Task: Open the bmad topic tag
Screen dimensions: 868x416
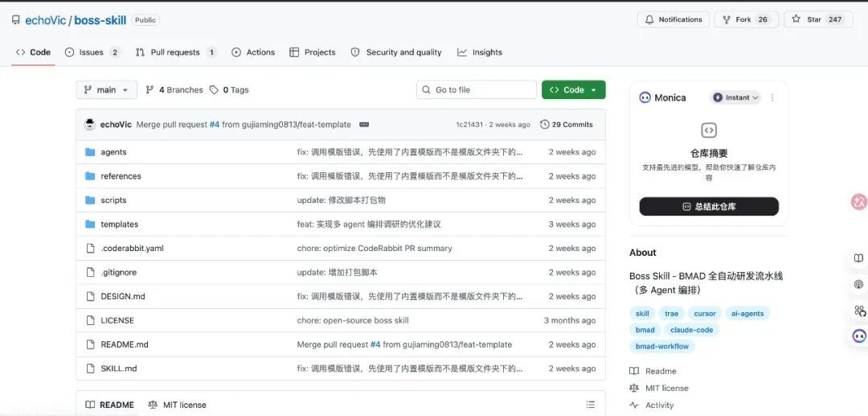Action: (x=645, y=330)
